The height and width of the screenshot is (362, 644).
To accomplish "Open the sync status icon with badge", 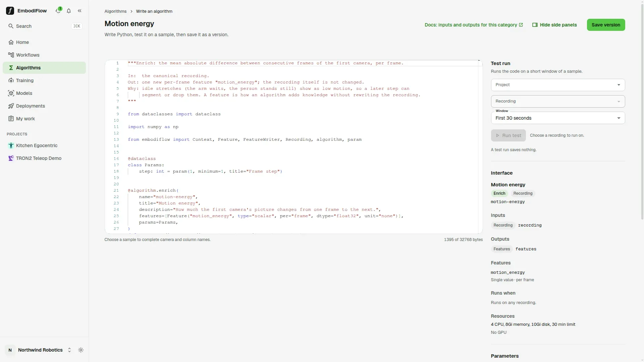I will tap(58, 10).
